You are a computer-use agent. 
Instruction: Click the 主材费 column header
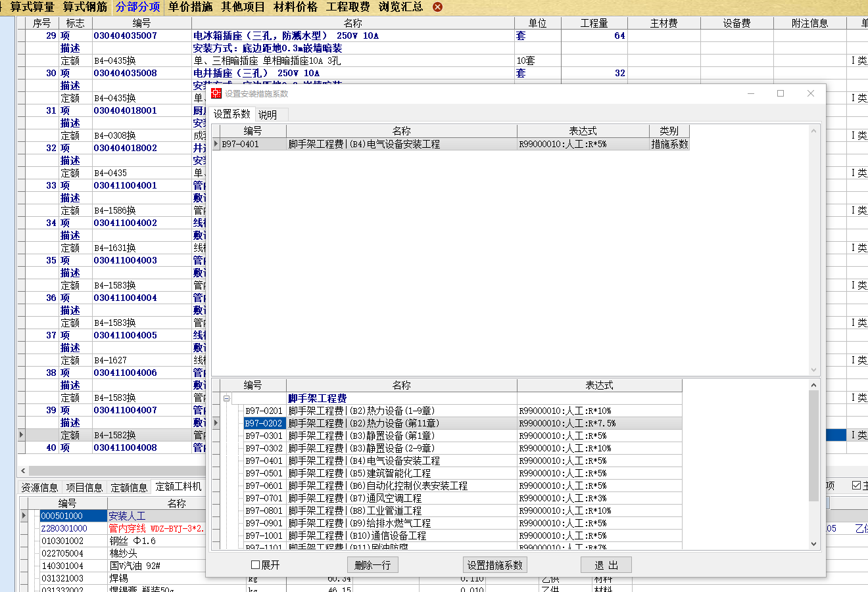pos(664,23)
